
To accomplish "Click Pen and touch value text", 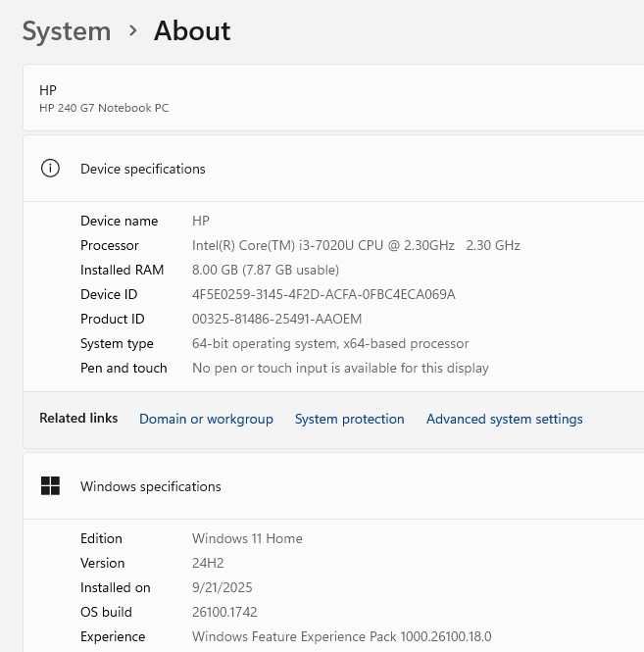I will click(x=340, y=368).
